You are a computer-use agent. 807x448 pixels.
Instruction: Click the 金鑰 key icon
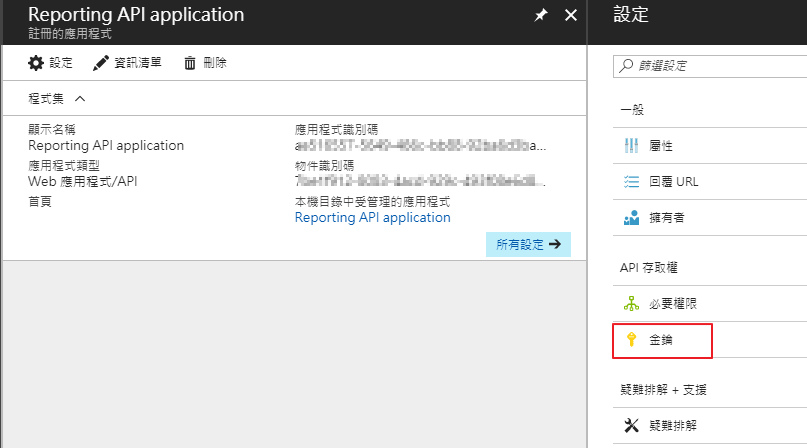[631, 340]
